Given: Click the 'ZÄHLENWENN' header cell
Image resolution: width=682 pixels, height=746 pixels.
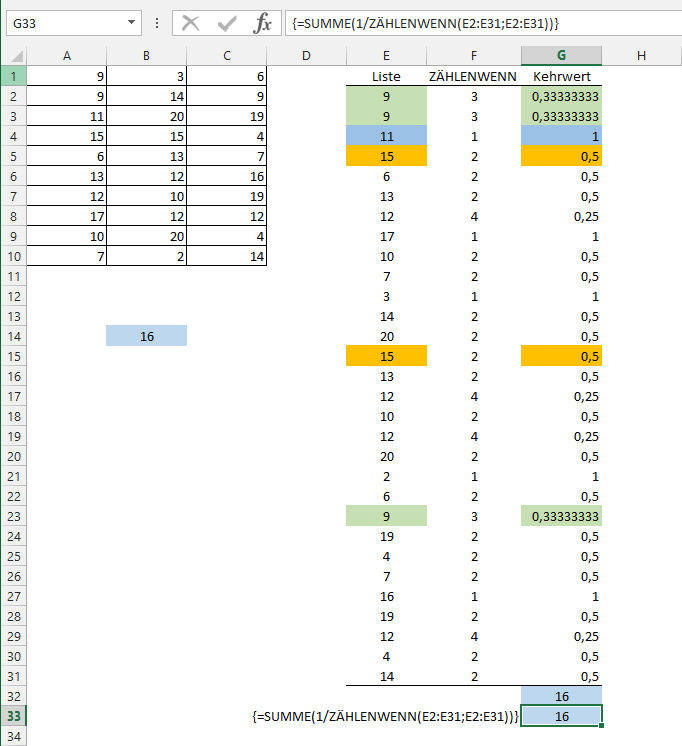Looking at the screenshot, I should 473,76.
